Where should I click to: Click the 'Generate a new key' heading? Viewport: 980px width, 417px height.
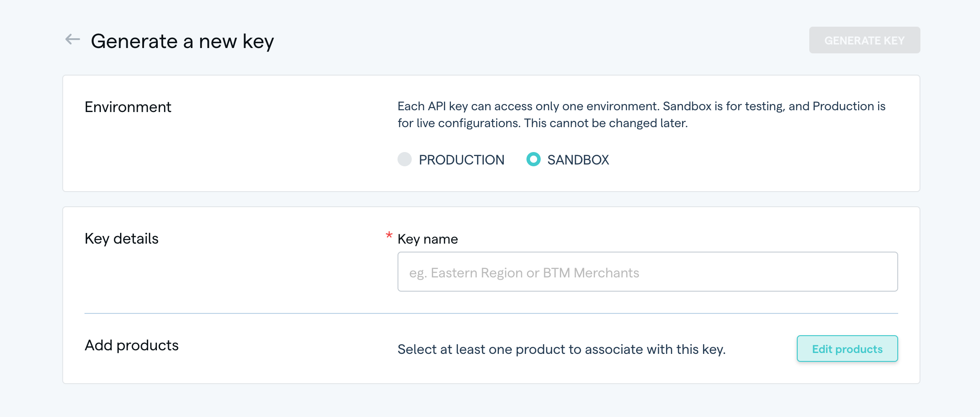pos(182,41)
